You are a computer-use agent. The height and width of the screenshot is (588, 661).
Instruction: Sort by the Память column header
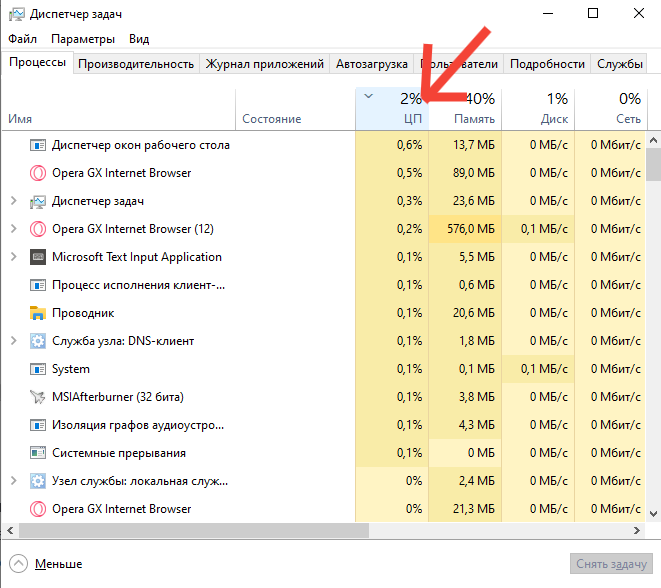point(465,110)
